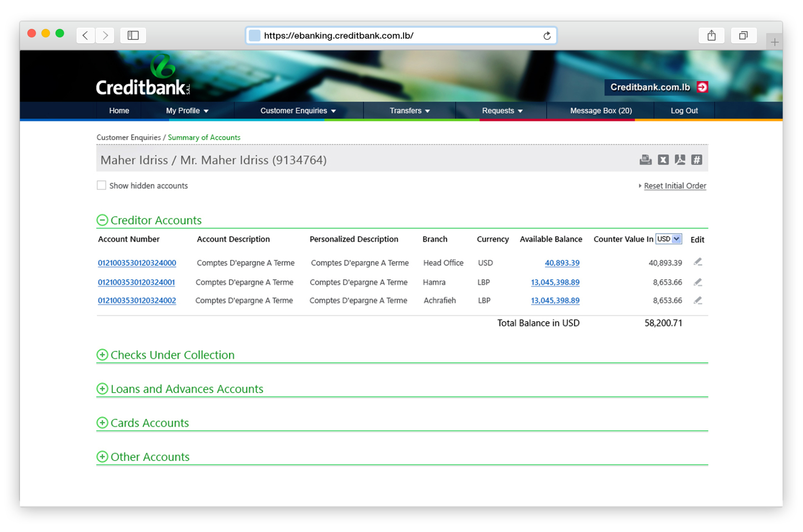Click the Head Office branch cell
This screenshot has height=532, width=803.
click(443, 263)
